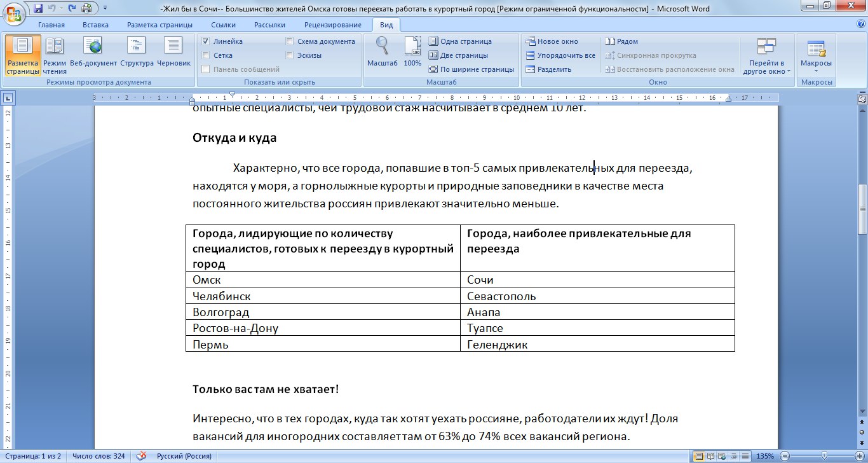Screen dimensions: 868x463
Task: Click Одна страница zoom button
Action: click(460, 41)
